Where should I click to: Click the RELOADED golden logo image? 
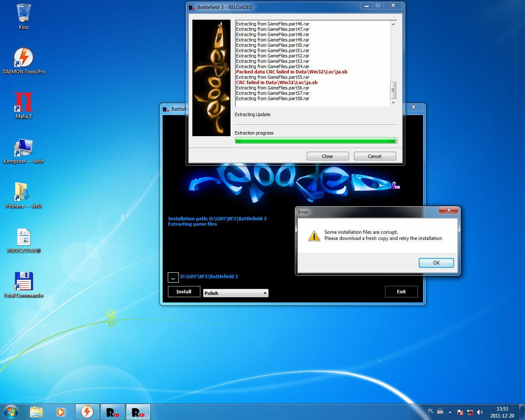[x=211, y=78]
